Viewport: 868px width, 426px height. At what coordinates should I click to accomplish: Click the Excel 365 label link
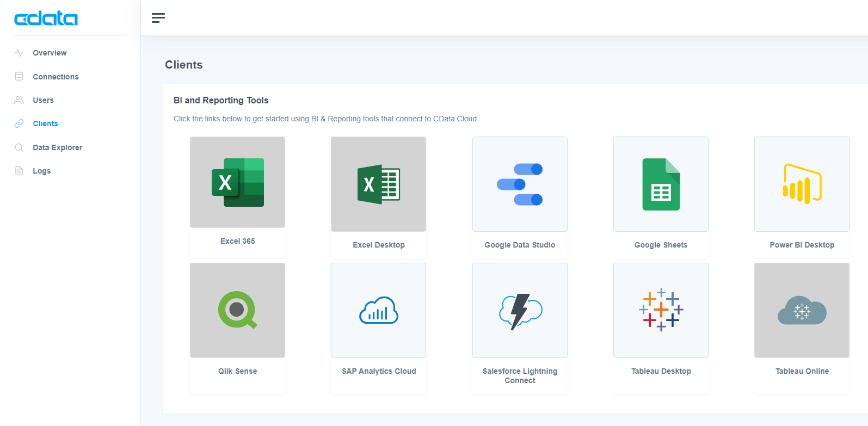238,241
